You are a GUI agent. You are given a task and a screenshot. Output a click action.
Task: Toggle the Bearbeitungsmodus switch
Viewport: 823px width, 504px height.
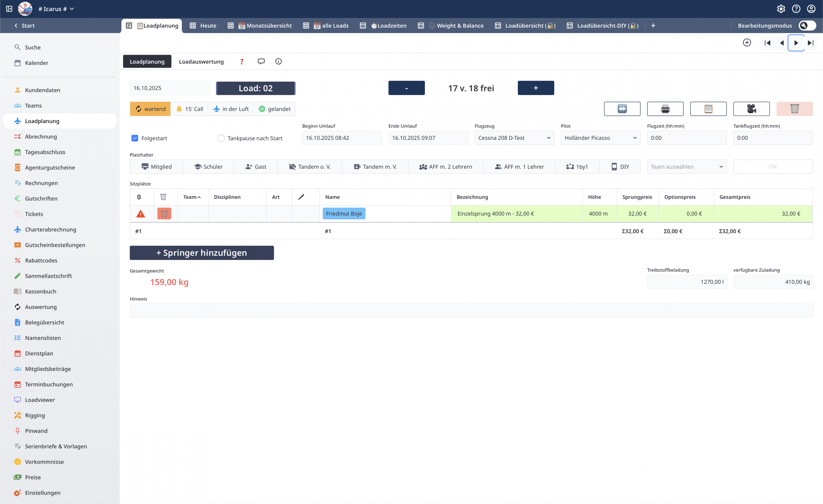click(807, 26)
